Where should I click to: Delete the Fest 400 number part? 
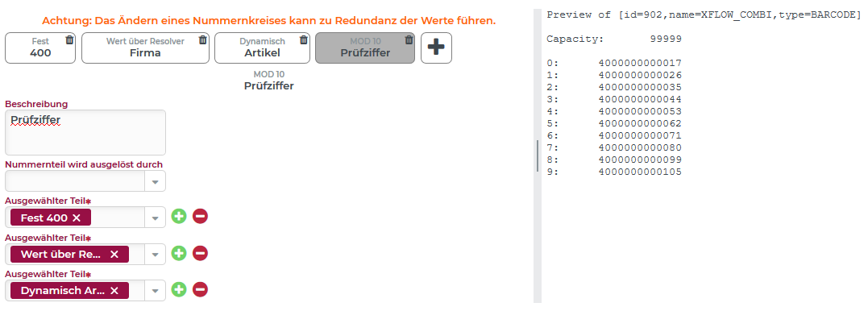69,39
